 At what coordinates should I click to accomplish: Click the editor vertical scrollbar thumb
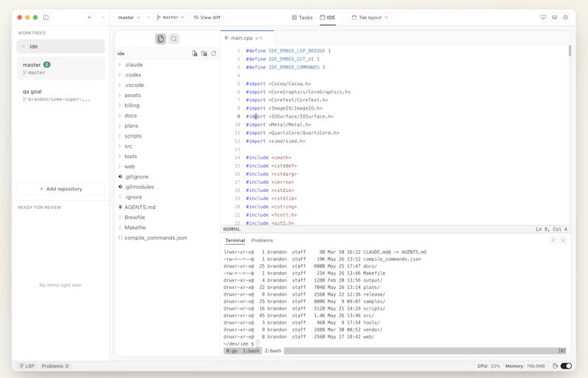[570, 51]
